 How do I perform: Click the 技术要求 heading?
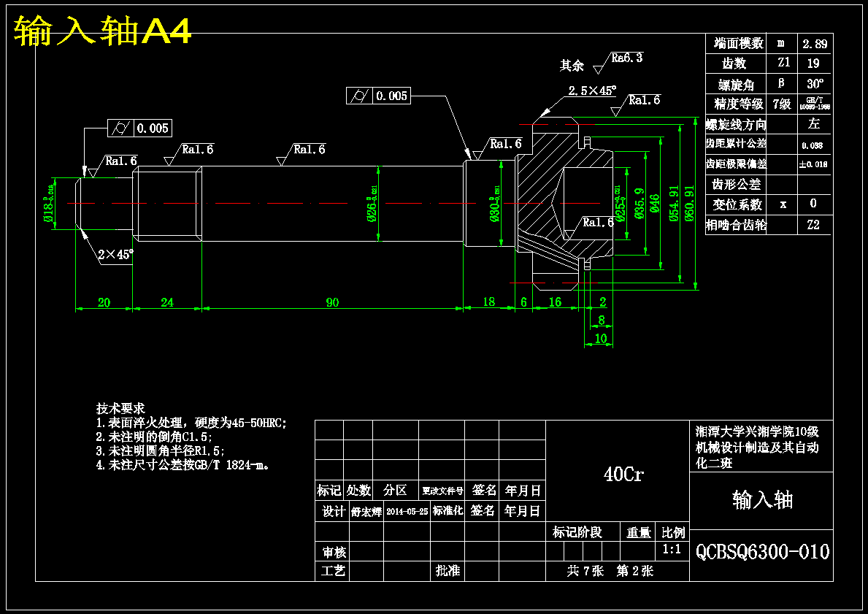click(120, 409)
